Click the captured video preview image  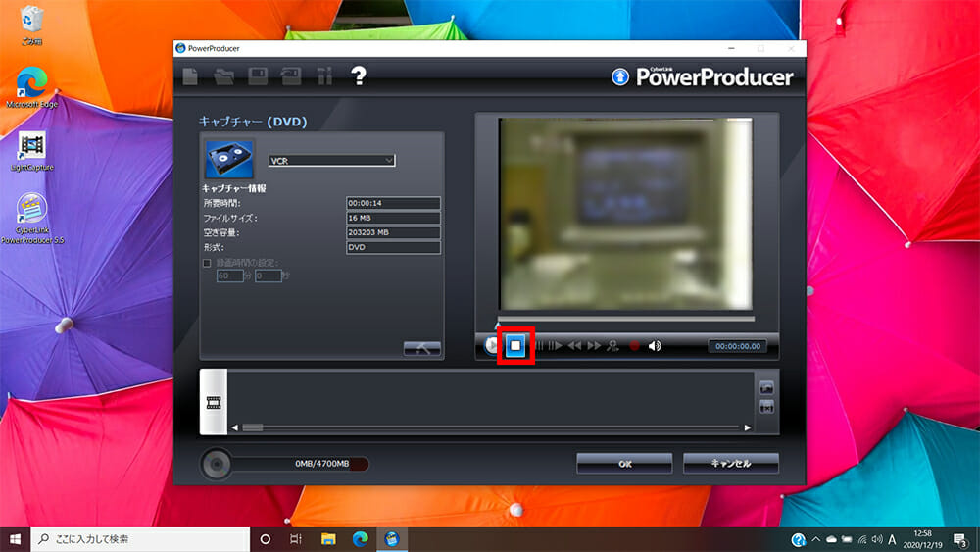click(625, 214)
